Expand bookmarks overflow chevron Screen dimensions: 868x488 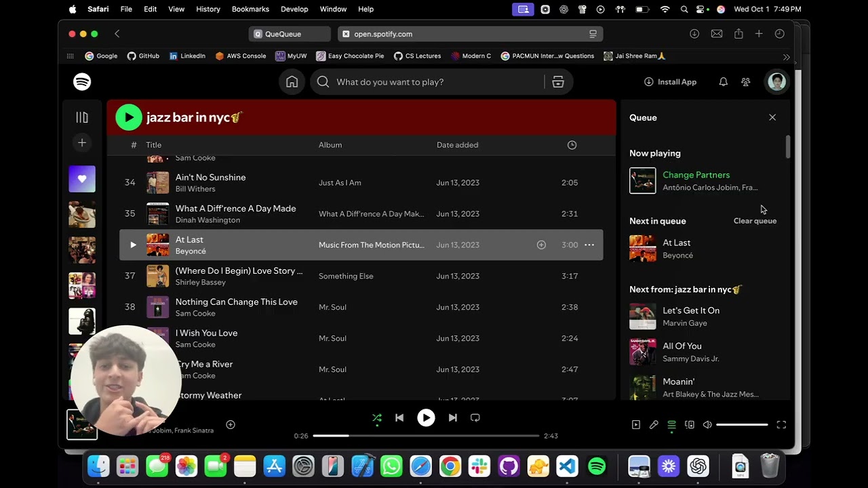tap(786, 57)
